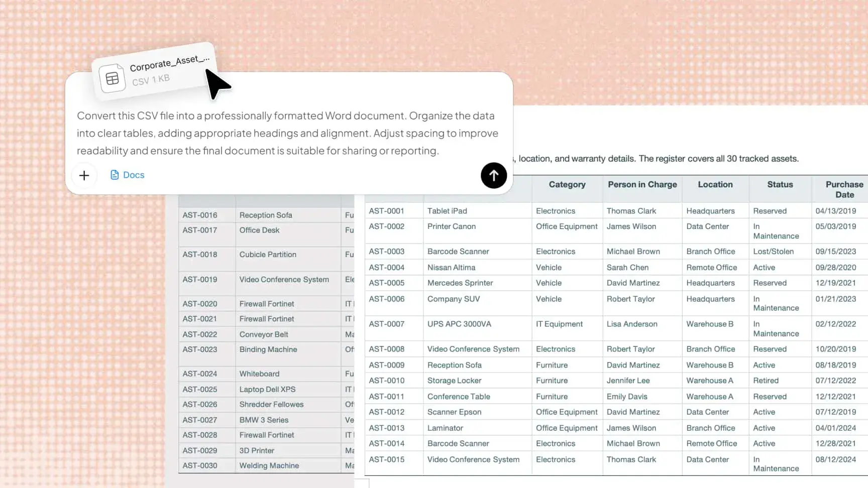This screenshot has height=488, width=868.
Task: Open the Corporate_Asset CSV attachment chip
Action: pos(156,72)
